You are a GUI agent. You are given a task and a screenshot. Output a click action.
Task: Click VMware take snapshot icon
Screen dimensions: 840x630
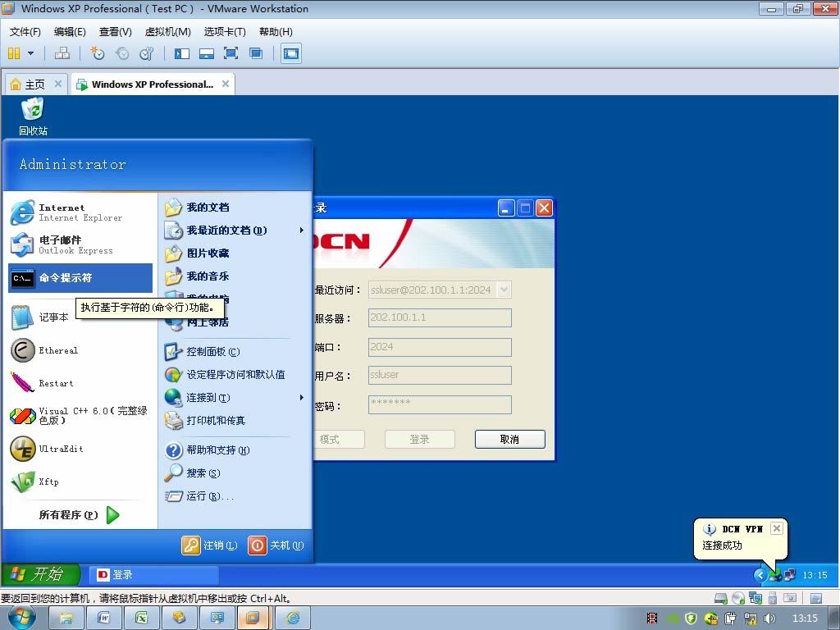[x=97, y=53]
